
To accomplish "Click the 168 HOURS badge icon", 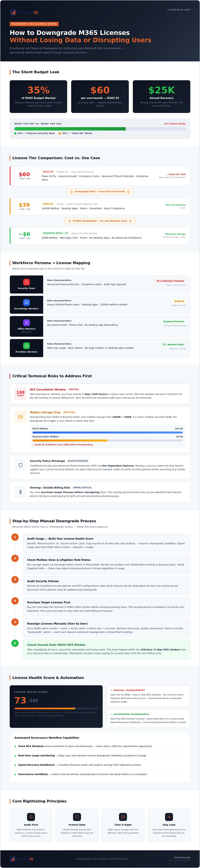I will [x=20, y=394].
